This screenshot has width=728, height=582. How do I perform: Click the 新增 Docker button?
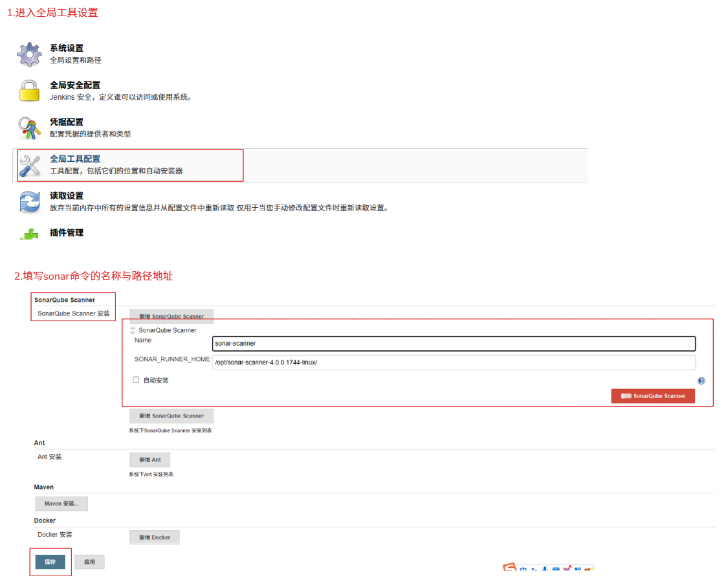(155, 537)
